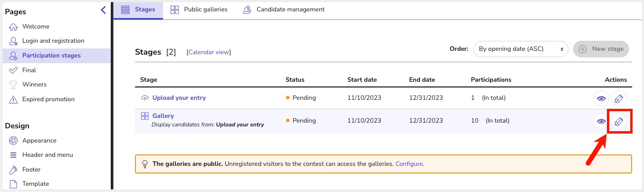
Task: Open the Order sorting dropdown
Action: pyautogui.click(x=520, y=49)
